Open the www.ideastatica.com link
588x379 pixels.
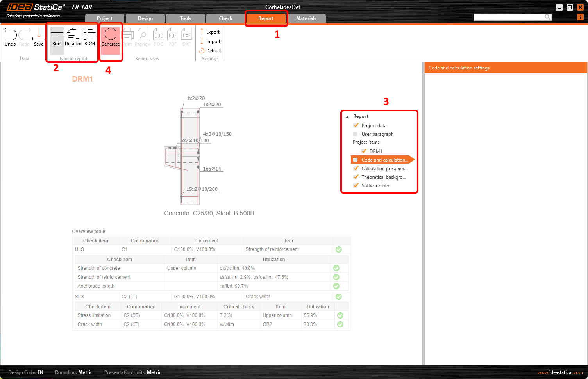click(559, 372)
